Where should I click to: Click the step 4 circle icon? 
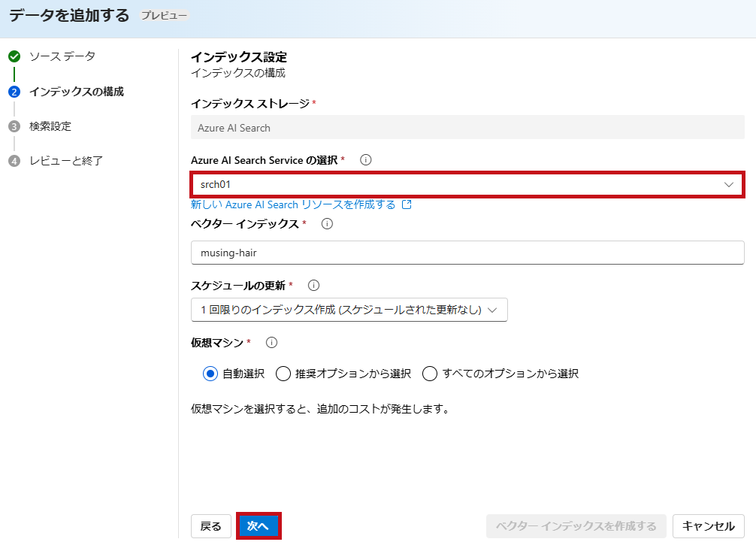[14, 161]
